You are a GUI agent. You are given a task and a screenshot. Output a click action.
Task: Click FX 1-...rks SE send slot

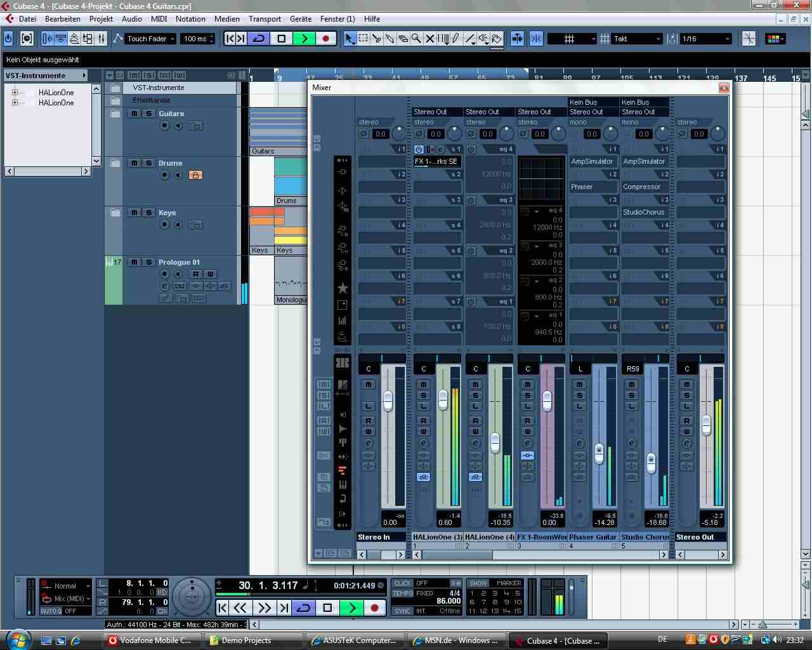coord(437,161)
